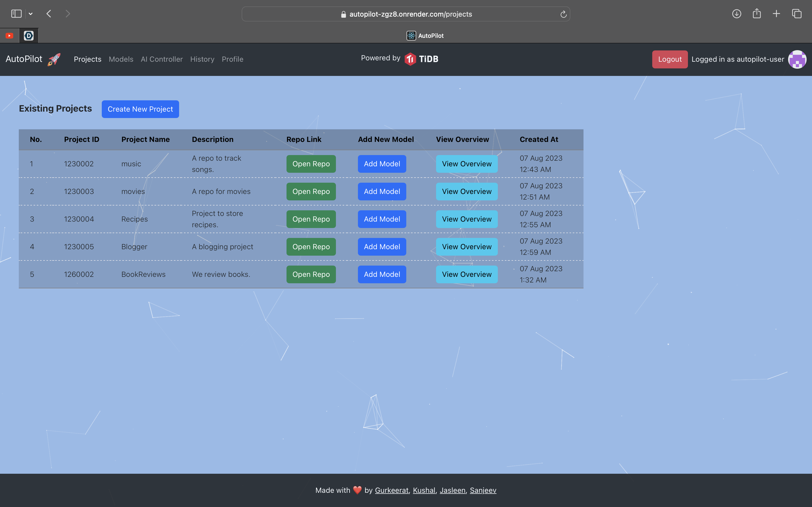Expand the sidebar options dropdown chevron
The width and height of the screenshot is (812, 507).
(x=31, y=14)
